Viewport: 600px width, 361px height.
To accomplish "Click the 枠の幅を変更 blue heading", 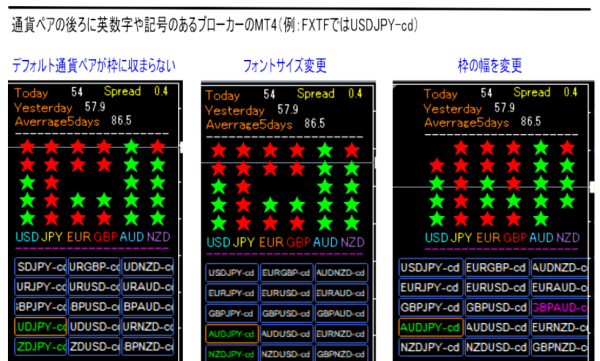I will 490,65.
